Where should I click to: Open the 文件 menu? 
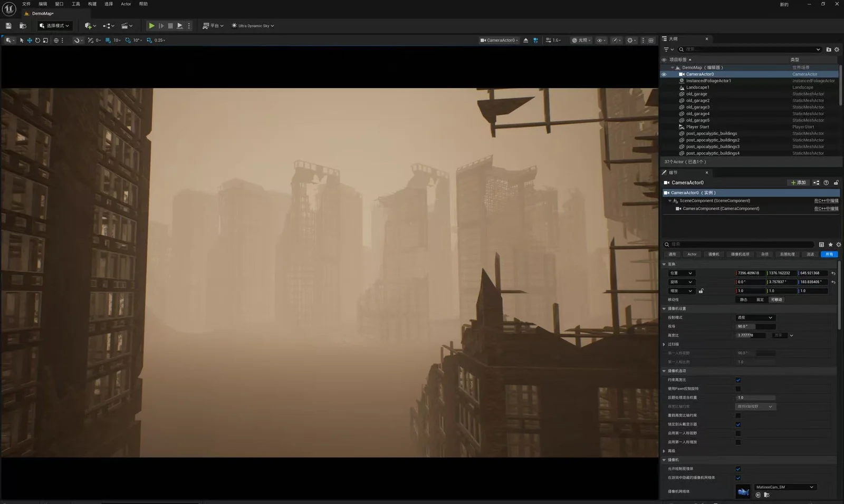tap(26, 4)
